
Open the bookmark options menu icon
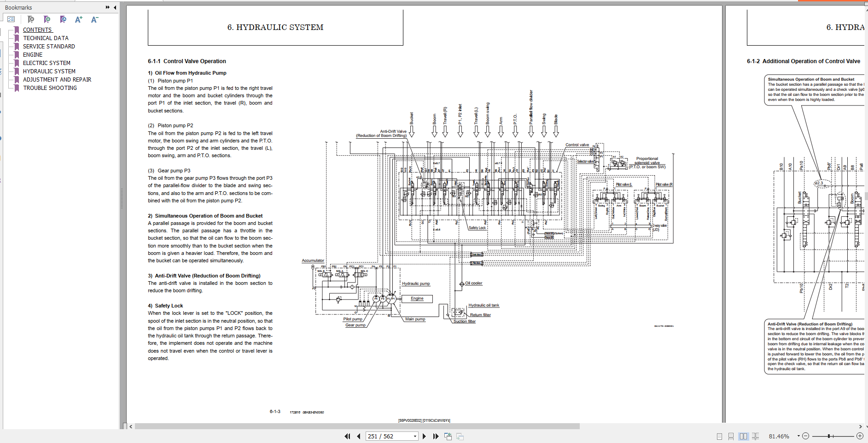coord(11,19)
